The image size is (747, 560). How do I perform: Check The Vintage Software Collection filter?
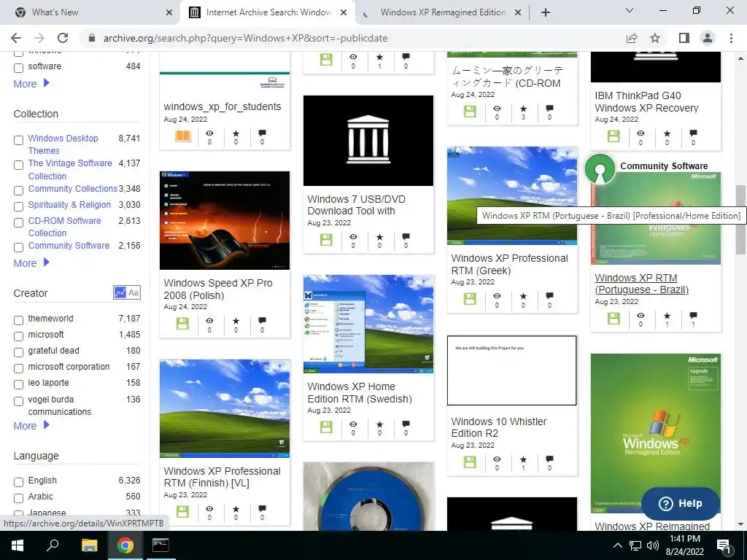pos(18,166)
